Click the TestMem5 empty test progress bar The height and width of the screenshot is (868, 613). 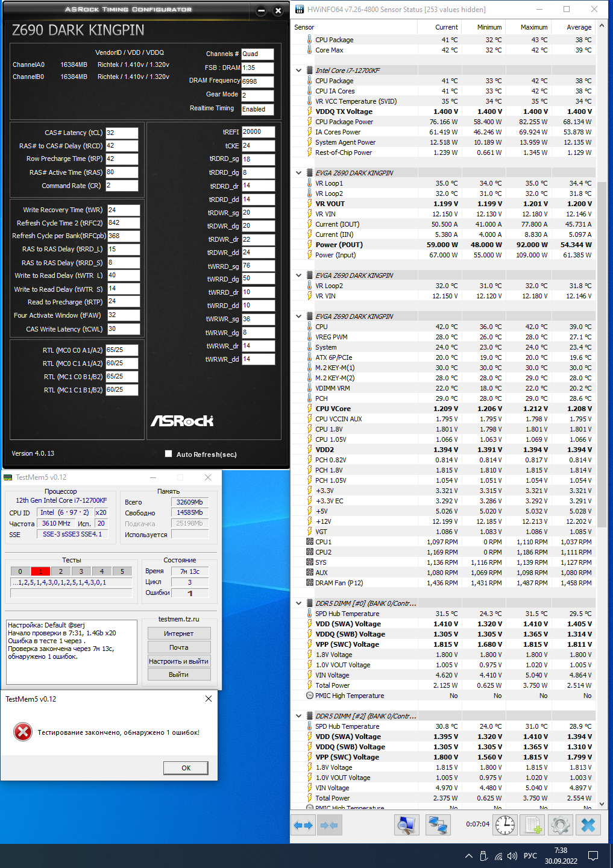coord(71,594)
